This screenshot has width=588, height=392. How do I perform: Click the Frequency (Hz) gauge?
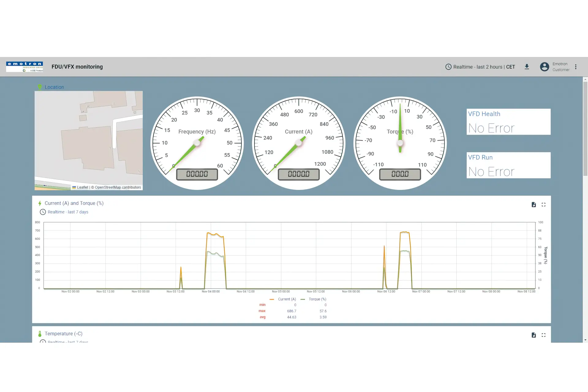coord(197,143)
